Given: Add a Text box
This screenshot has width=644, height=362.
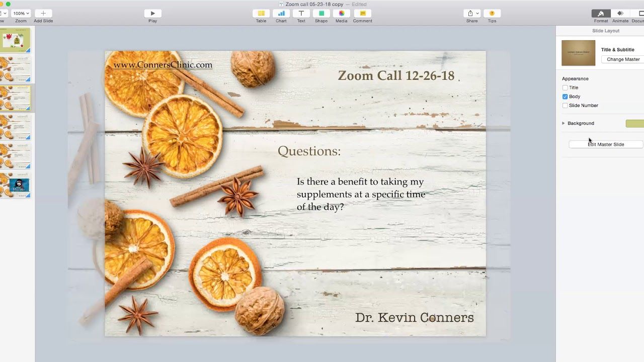Looking at the screenshot, I should coord(301,14).
